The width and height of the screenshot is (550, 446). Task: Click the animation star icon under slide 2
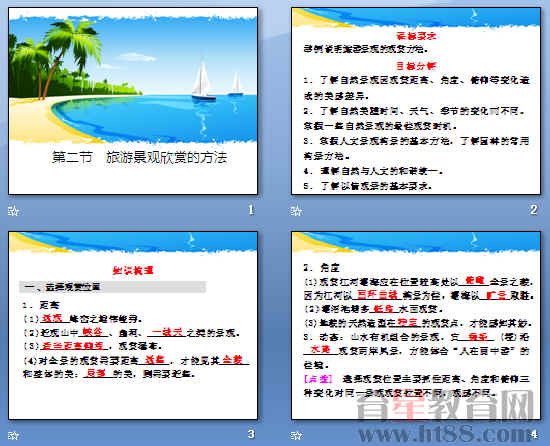[296, 211]
